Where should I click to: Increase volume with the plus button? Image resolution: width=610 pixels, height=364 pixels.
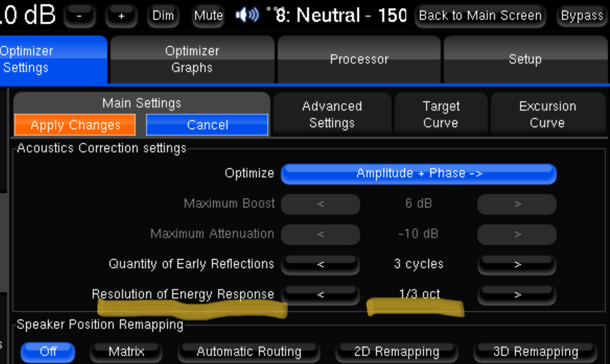[121, 16]
